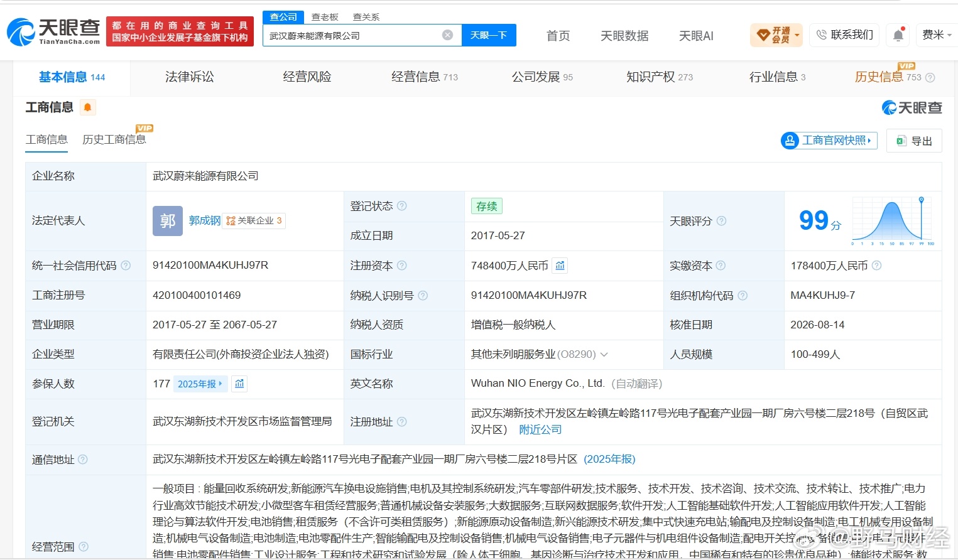Viewport: 958px width, 560px height.
Task: Click the 武汉东湖新技术开发区市场监督管理局 registrar cell
Action: [242, 422]
